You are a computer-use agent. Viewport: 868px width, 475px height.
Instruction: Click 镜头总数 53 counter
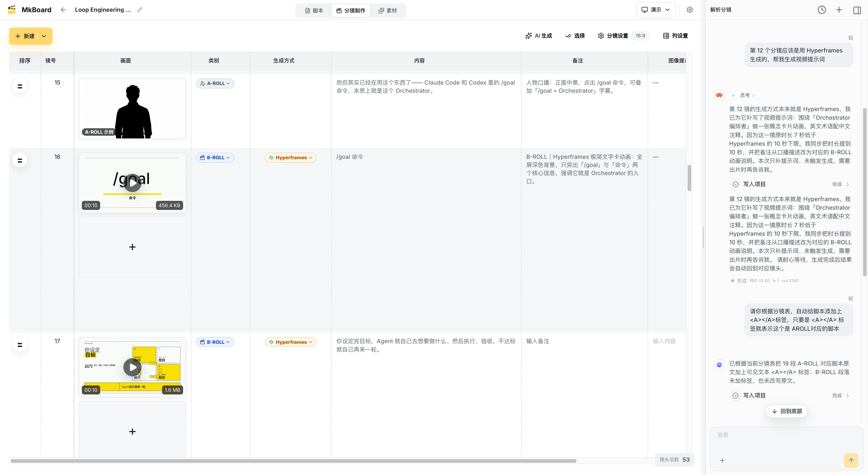674,459
